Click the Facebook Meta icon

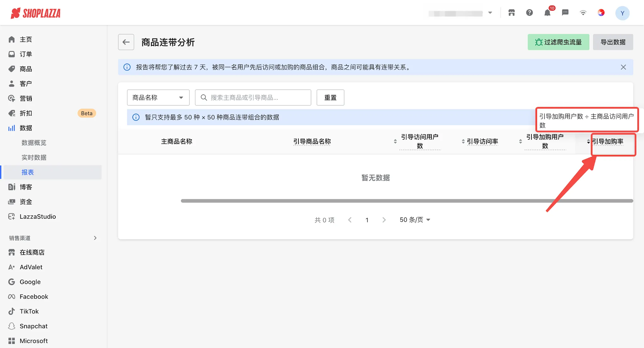[x=12, y=297]
